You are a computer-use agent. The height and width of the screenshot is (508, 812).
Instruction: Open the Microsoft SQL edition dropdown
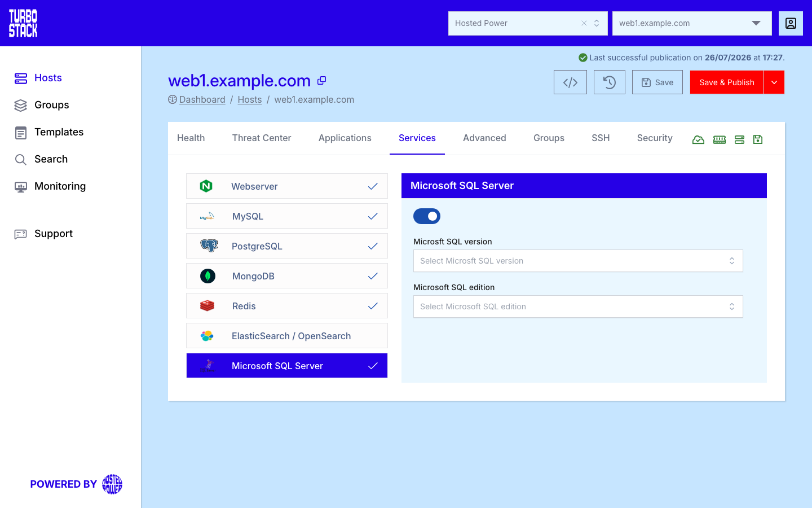pos(578,306)
